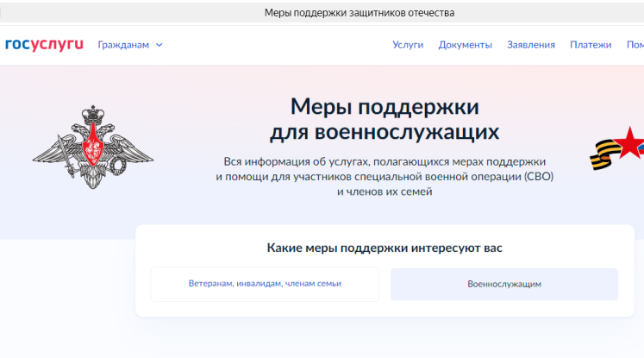Image resolution: width=644 pixels, height=358 pixels.
Task: Open the Услуги menu item
Action: [x=408, y=45]
